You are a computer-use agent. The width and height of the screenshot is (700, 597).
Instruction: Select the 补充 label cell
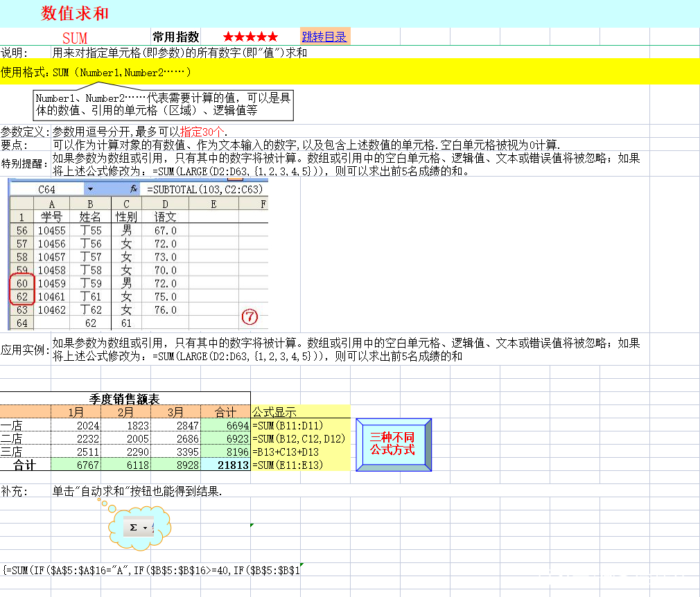25,491
